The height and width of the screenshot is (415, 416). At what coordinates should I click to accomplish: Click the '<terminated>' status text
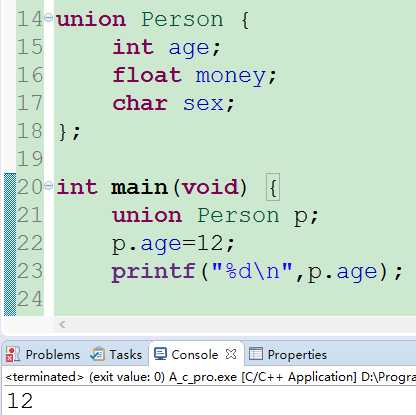click(x=45, y=377)
